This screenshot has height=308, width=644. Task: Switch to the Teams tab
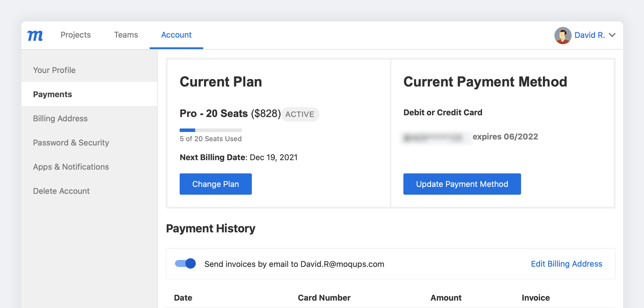click(126, 35)
